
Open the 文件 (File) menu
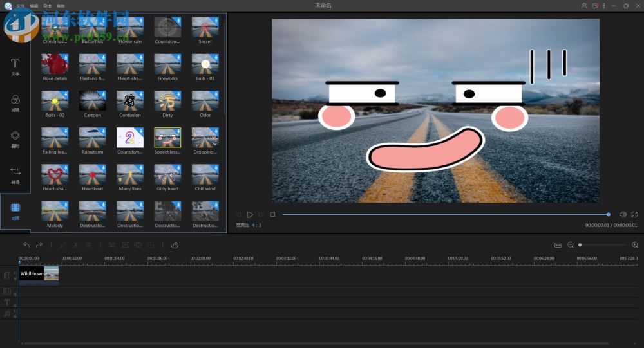21,6
